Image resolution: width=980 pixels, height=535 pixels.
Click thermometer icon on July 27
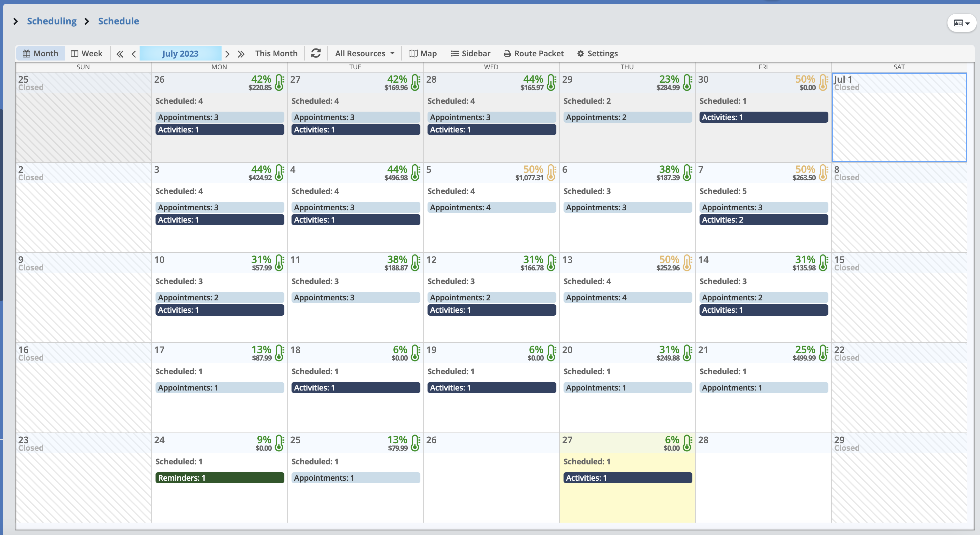(x=687, y=443)
